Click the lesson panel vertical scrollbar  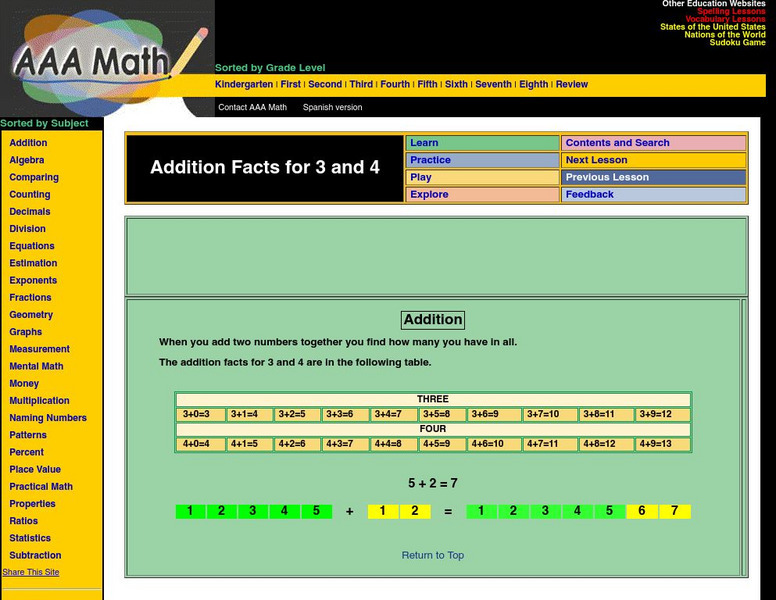pyautogui.click(x=743, y=437)
